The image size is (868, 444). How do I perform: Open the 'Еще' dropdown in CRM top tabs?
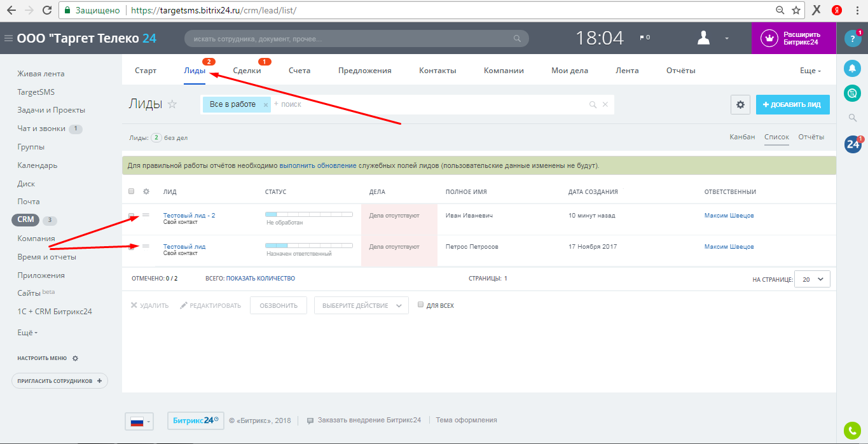pos(811,71)
